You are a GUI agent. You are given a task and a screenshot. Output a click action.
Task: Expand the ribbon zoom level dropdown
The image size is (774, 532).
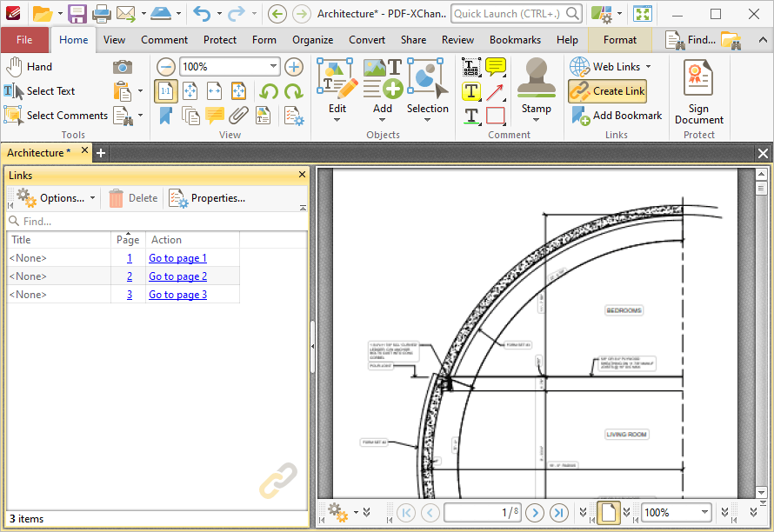(x=273, y=66)
